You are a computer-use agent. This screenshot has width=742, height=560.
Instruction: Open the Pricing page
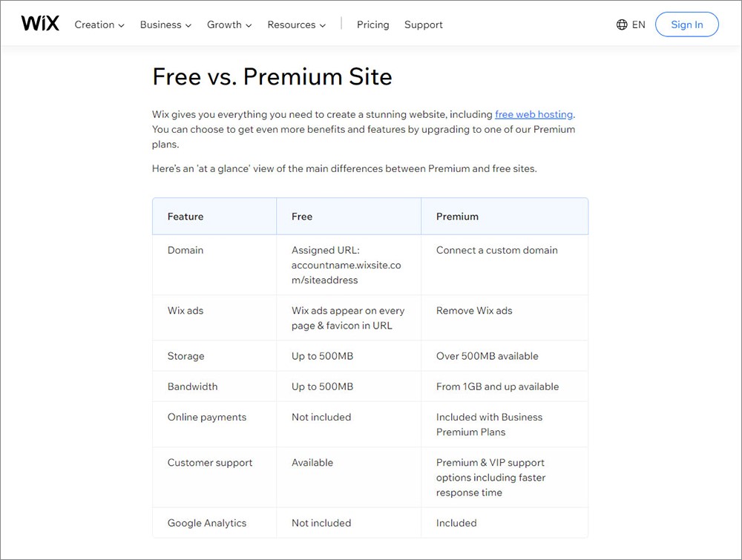tap(373, 24)
